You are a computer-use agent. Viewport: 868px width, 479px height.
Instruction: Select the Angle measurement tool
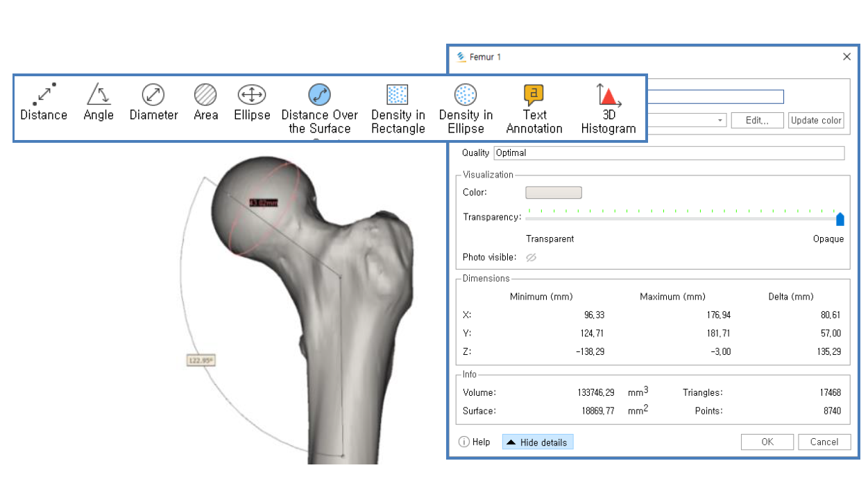pos(99,103)
